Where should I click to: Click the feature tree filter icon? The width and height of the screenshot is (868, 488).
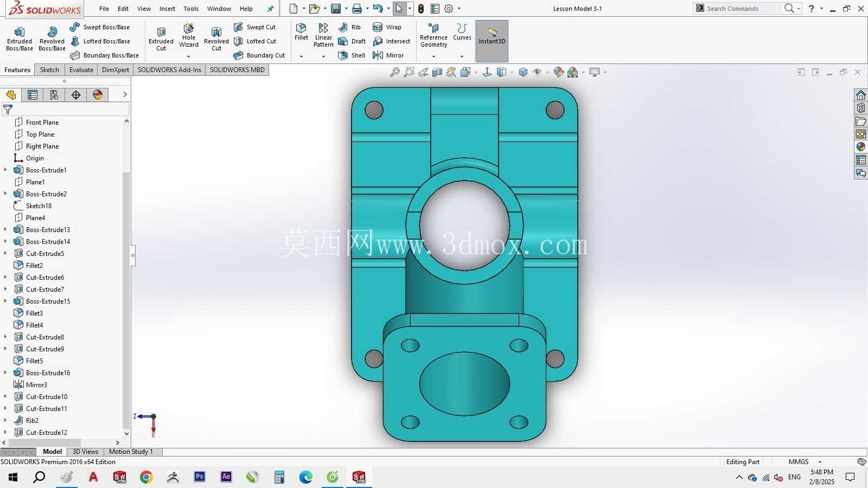click(8, 110)
